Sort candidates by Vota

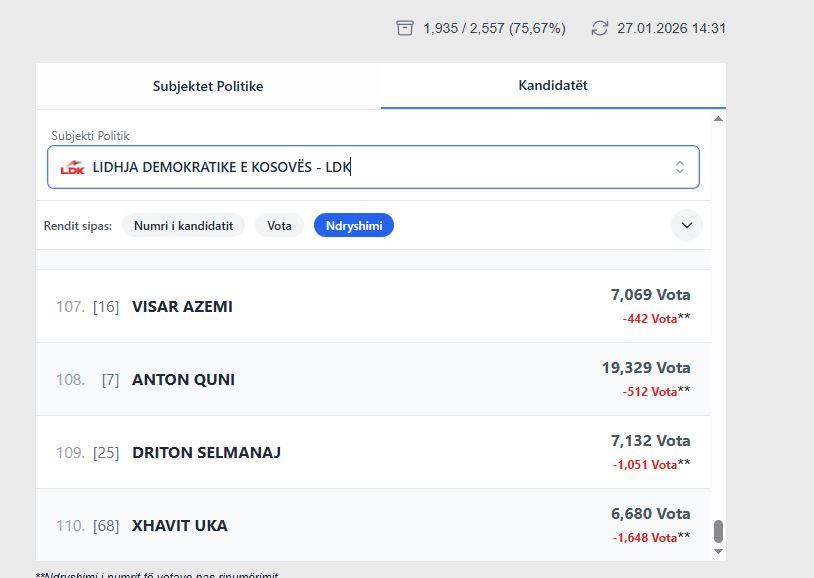click(x=279, y=226)
